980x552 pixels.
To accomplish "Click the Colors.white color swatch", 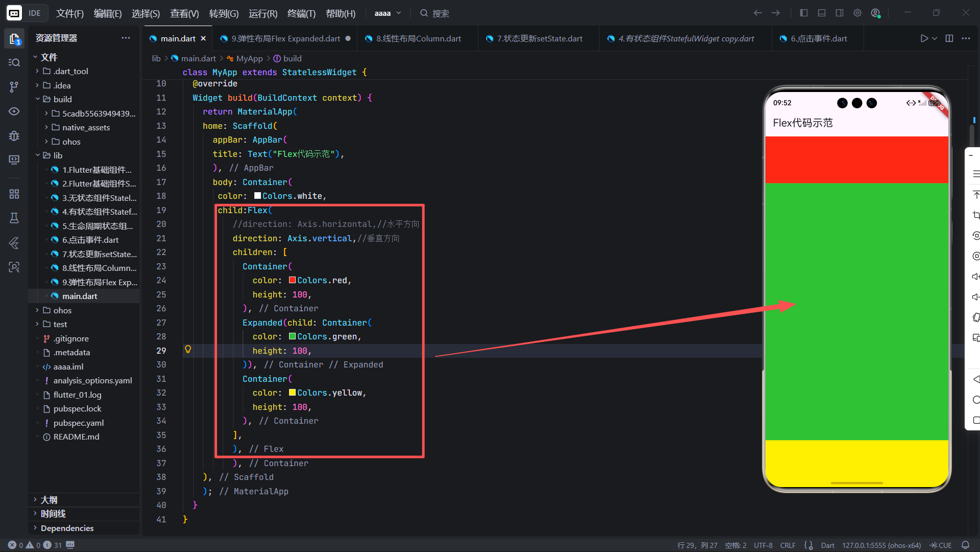I will tap(257, 196).
